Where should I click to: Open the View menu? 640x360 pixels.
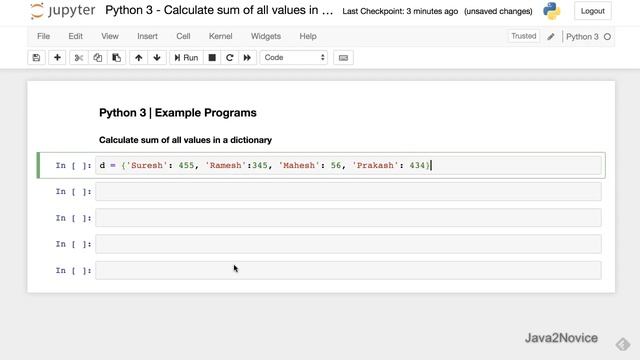tap(110, 36)
